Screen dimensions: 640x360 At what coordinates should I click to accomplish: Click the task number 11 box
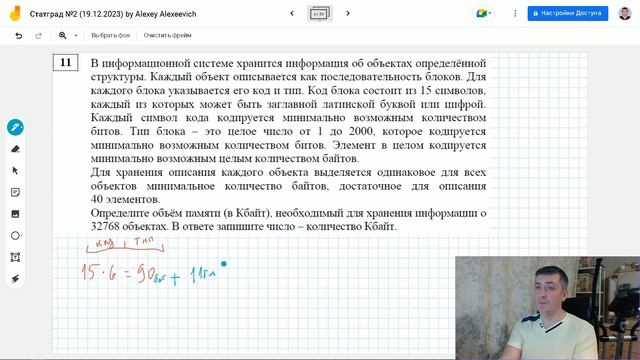click(65, 62)
